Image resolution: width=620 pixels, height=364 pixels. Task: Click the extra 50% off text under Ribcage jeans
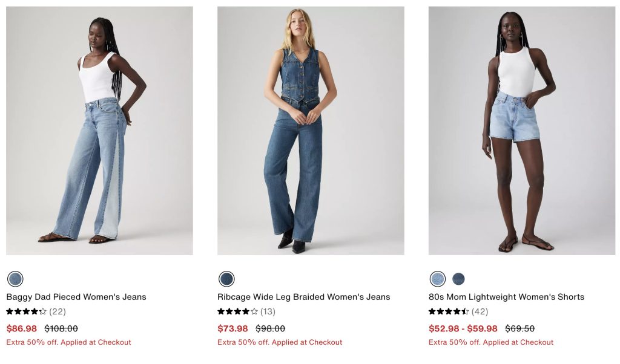pos(280,342)
